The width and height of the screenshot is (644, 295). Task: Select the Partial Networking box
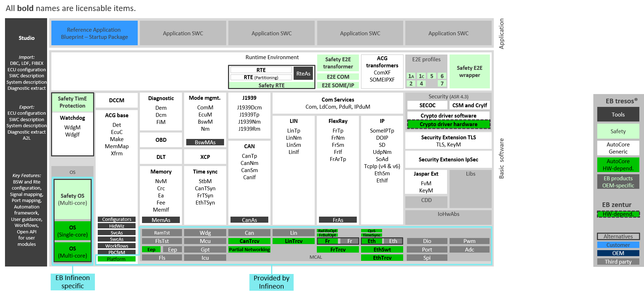click(x=249, y=249)
